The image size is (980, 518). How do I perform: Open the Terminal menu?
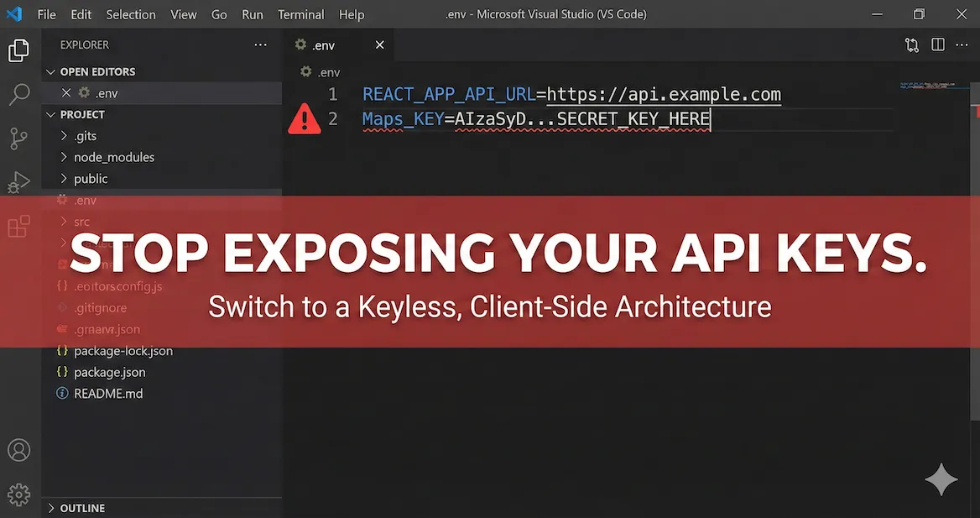300,14
